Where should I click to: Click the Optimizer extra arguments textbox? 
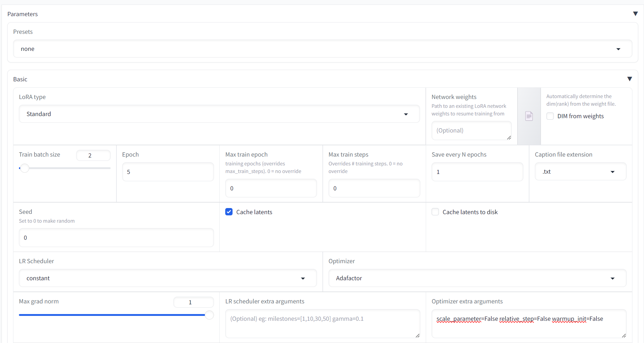tap(528, 324)
